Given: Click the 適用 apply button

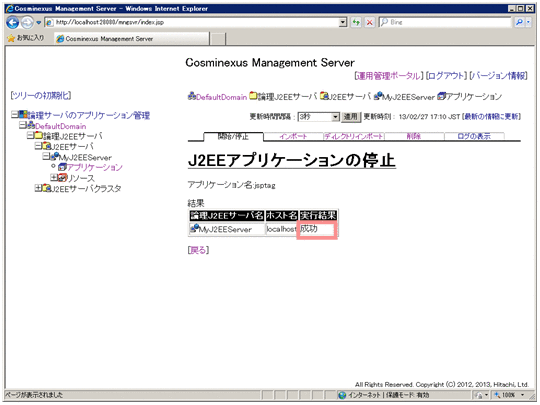Looking at the screenshot, I should (x=351, y=117).
